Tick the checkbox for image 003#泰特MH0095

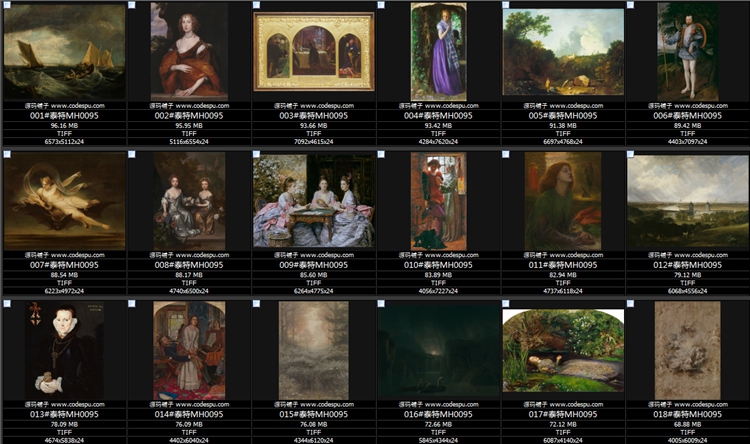(256, 5)
